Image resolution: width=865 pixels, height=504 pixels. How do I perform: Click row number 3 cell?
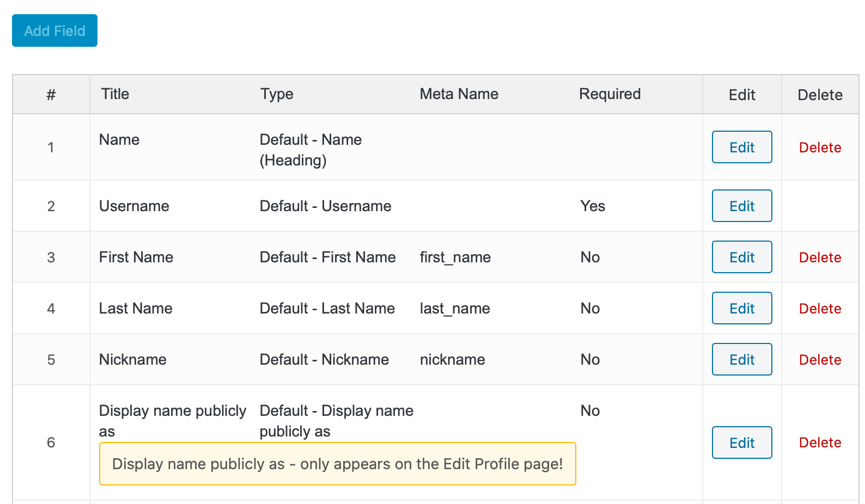pyautogui.click(x=51, y=257)
